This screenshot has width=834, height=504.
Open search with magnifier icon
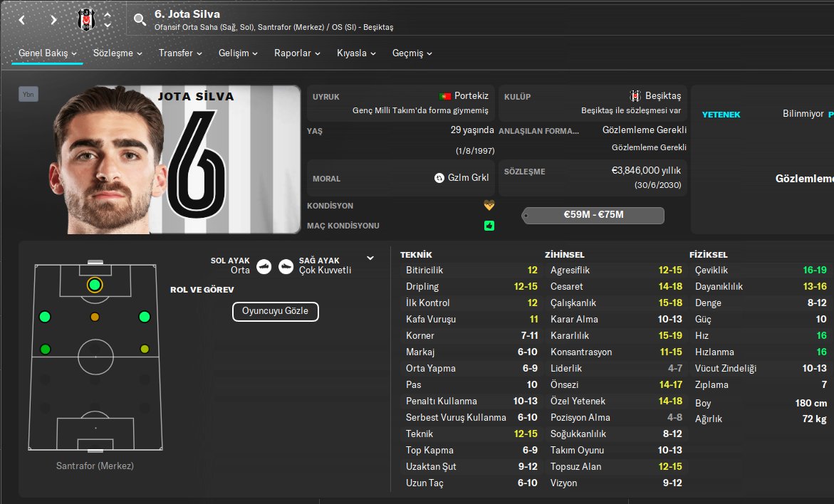coord(140,20)
